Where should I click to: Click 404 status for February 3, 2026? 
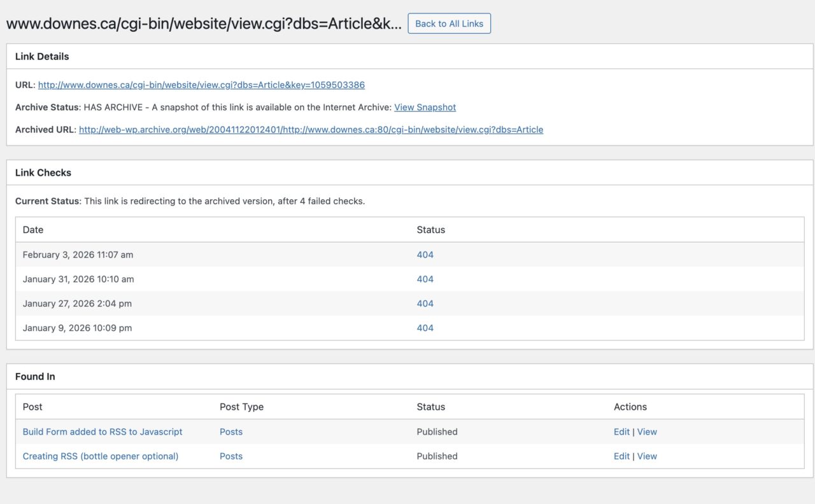pyautogui.click(x=425, y=255)
